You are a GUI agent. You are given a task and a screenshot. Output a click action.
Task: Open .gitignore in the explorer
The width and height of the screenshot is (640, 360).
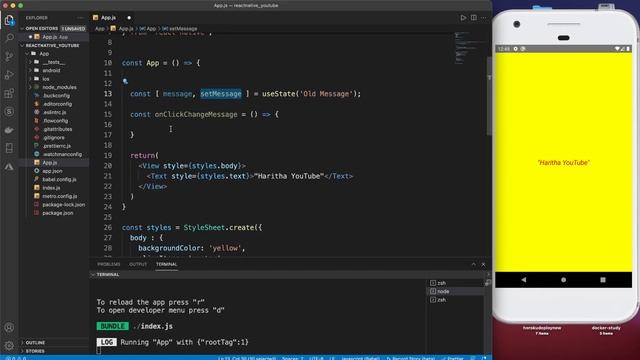(x=53, y=138)
